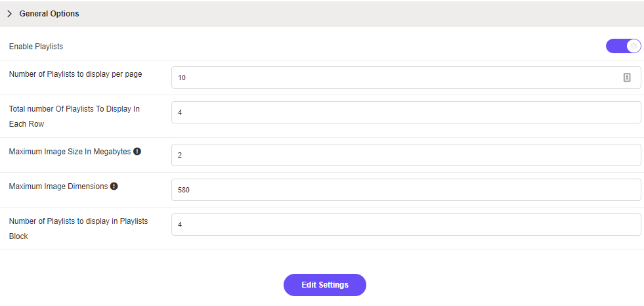
Task: Disable the Enable Playlists switch
Action: point(623,46)
